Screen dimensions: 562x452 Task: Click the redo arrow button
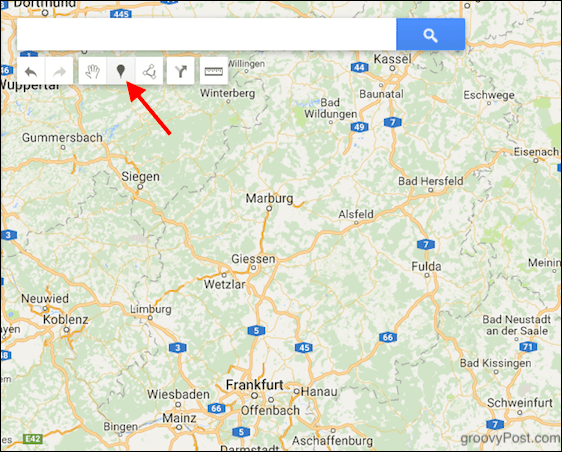59,71
